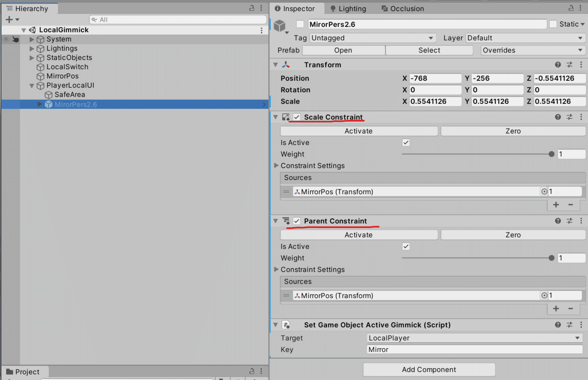The height and width of the screenshot is (380, 588).
Task: Click the Add Component button
Action: pyautogui.click(x=429, y=370)
